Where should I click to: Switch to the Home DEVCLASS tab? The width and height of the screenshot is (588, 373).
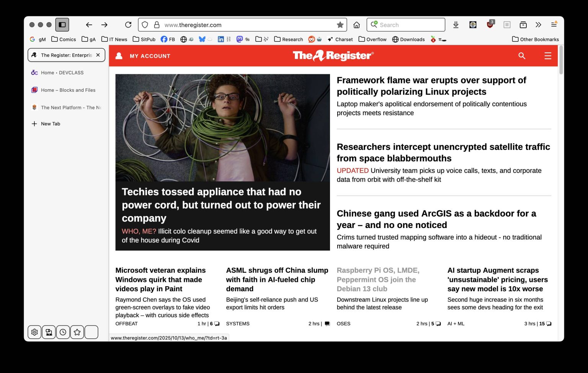tap(62, 73)
